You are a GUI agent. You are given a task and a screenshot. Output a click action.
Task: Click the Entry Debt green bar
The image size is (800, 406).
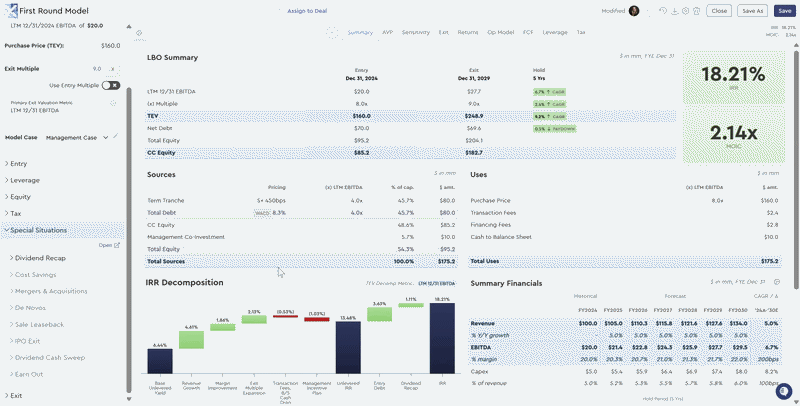click(x=379, y=314)
